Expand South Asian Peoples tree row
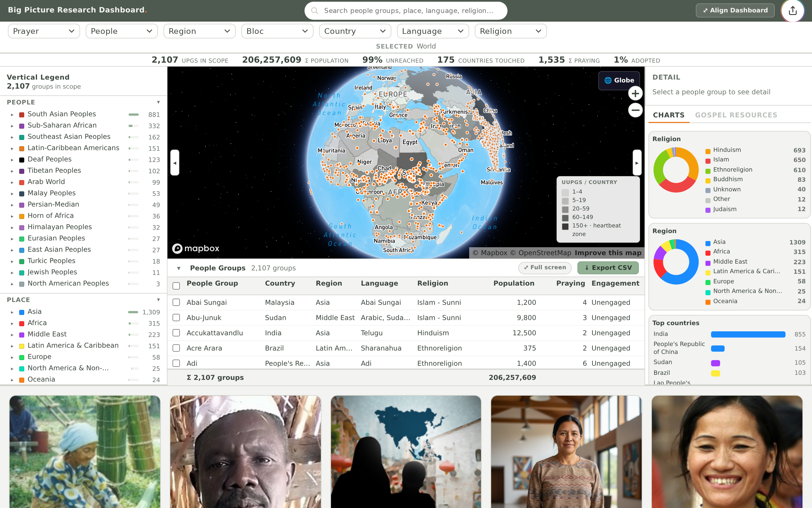Image resolution: width=812 pixels, height=508 pixels. (12, 115)
